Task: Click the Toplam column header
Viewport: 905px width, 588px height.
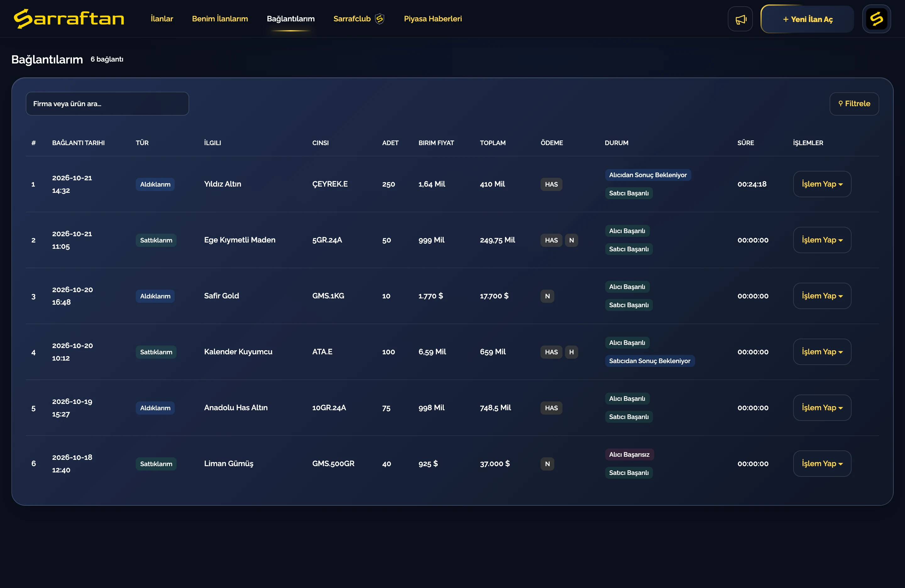Action: coord(493,143)
